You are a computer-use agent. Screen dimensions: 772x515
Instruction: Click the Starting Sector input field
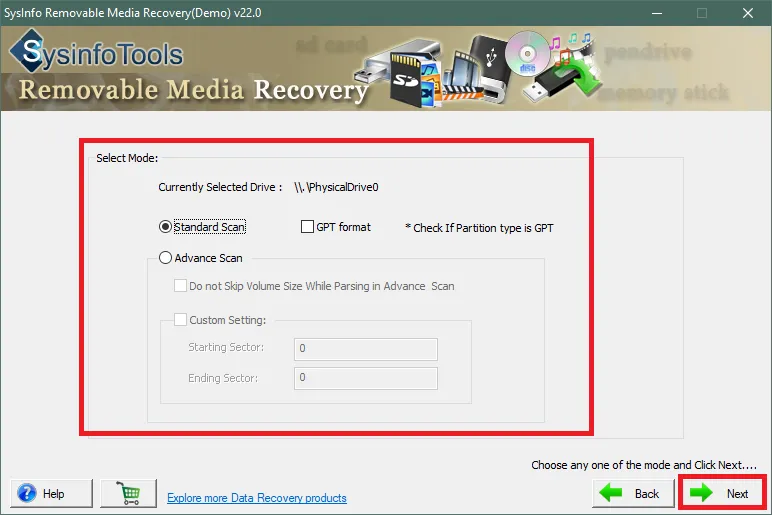click(366, 349)
